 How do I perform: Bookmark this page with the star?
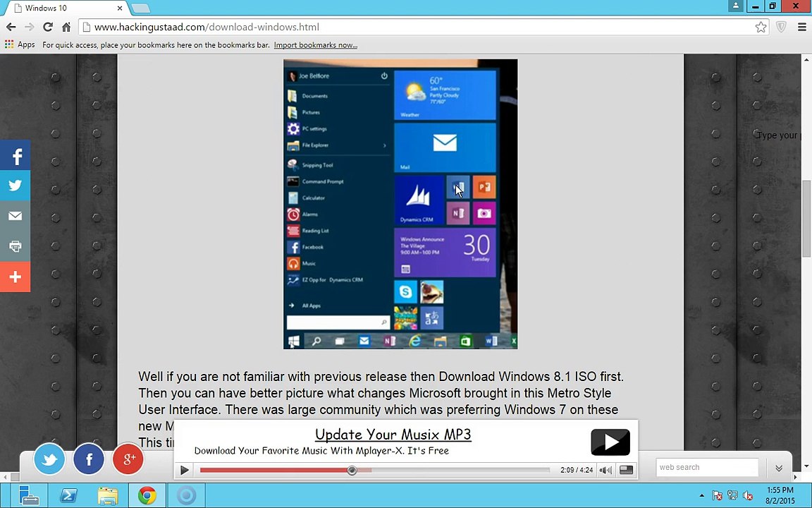pyautogui.click(x=761, y=27)
